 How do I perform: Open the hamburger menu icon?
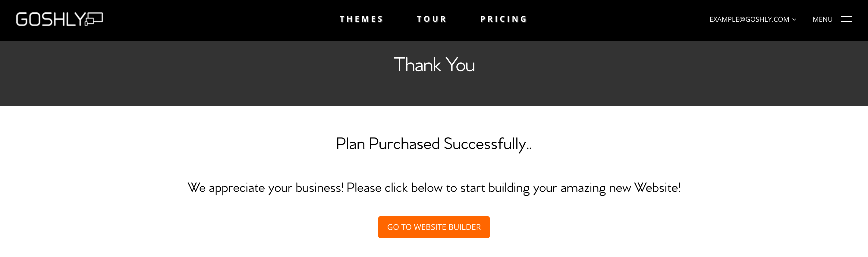[x=846, y=19]
